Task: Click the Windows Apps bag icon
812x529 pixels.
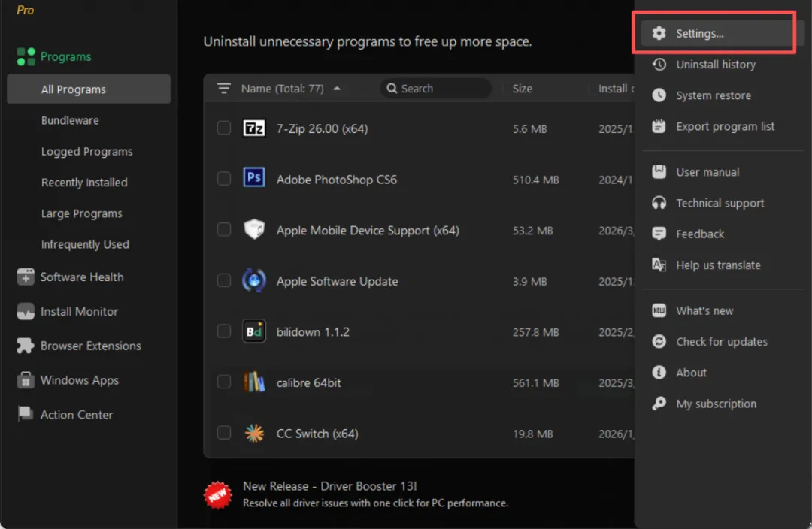Action: pyautogui.click(x=26, y=380)
